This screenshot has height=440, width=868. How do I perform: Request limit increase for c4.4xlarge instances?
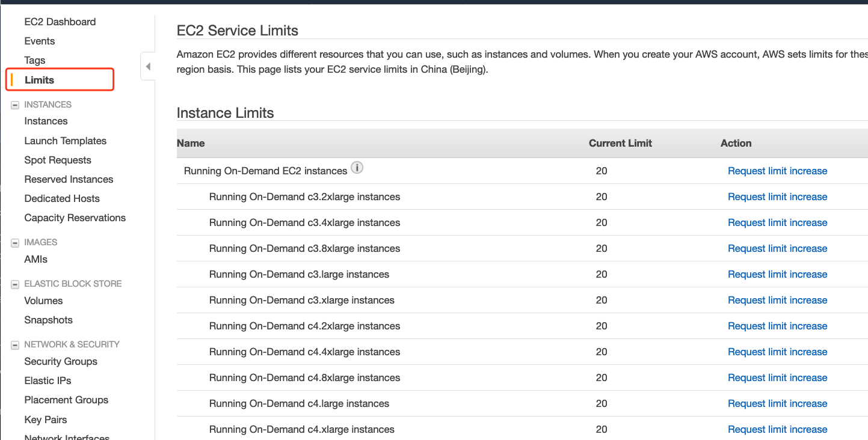(777, 352)
